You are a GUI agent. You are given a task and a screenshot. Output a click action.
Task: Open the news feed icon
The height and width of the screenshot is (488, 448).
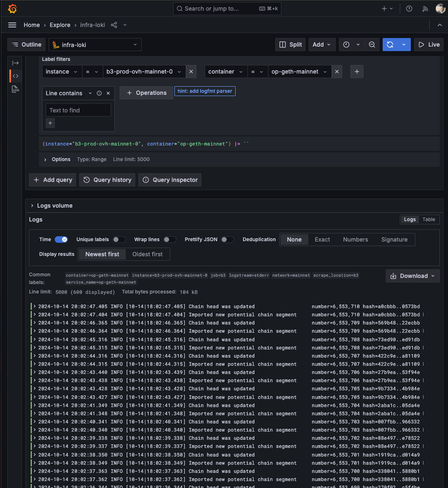pyautogui.click(x=425, y=9)
